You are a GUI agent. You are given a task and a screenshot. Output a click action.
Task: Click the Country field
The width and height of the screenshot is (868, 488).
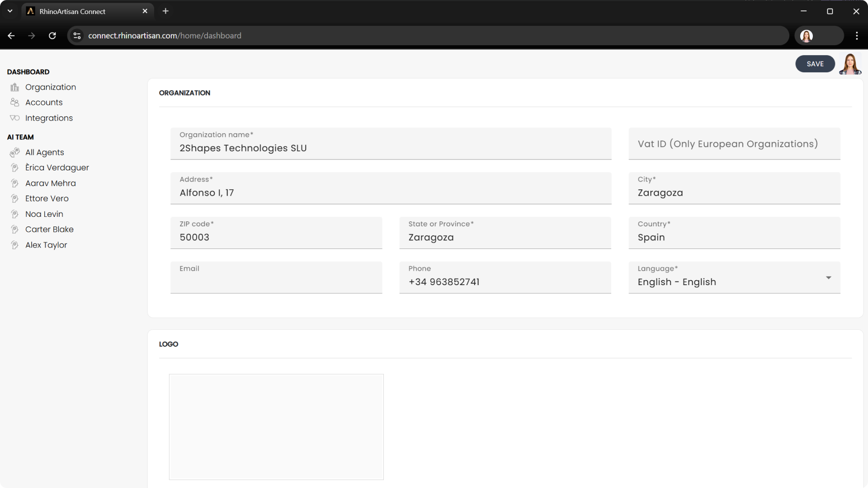(734, 233)
